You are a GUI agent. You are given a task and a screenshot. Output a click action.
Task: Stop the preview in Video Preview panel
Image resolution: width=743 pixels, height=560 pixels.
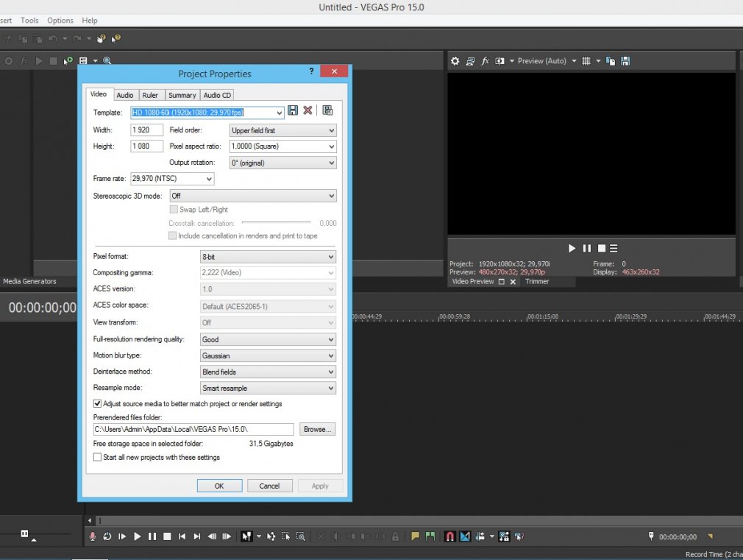[x=602, y=248]
